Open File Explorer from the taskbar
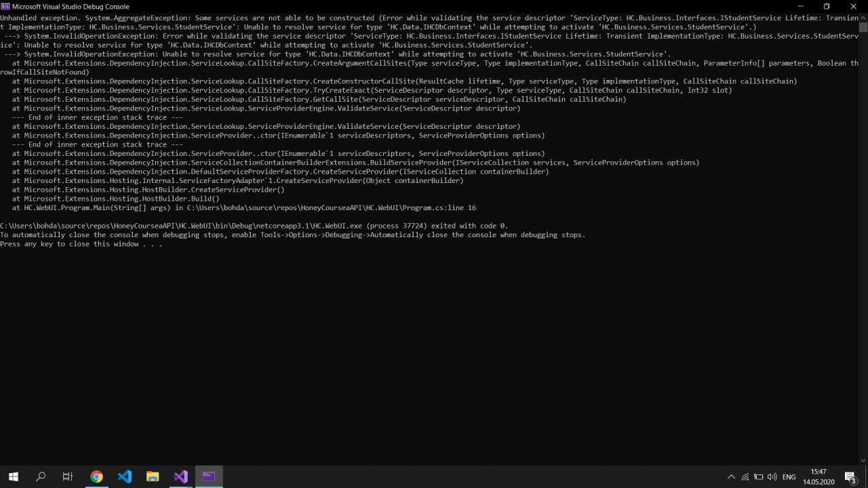 coord(153,476)
